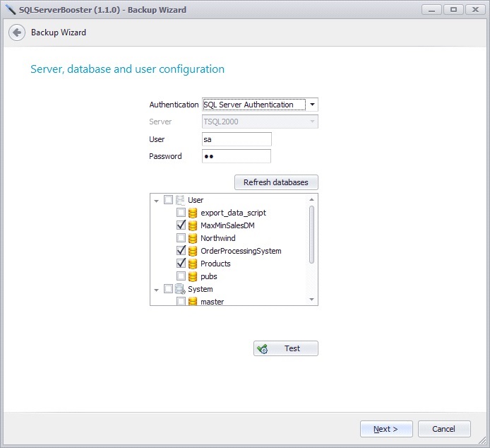Select the Northwind row text
This screenshot has height=448, width=490.
pyautogui.click(x=217, y=238)
